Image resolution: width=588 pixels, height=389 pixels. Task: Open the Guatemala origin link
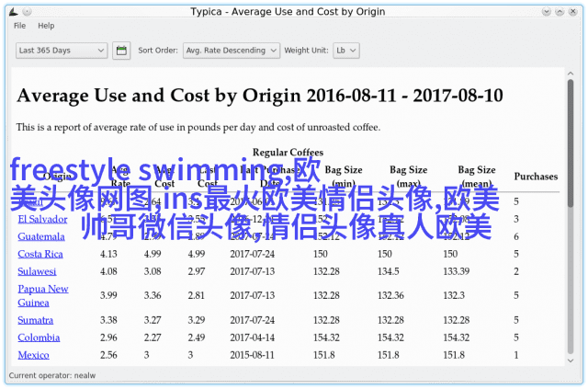(41, 236)
